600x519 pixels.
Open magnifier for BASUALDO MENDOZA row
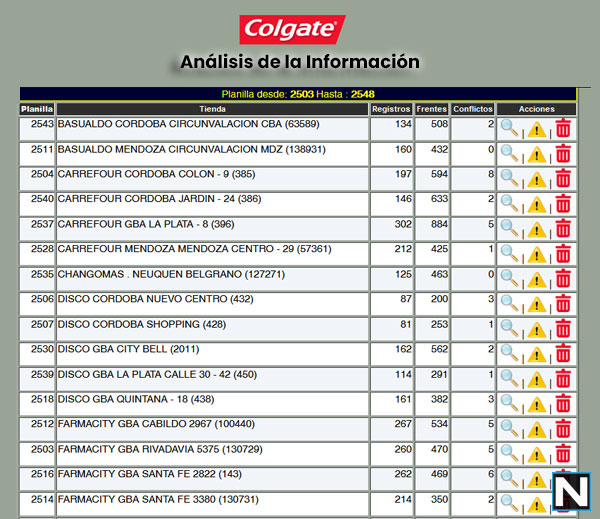coord(509,153)
